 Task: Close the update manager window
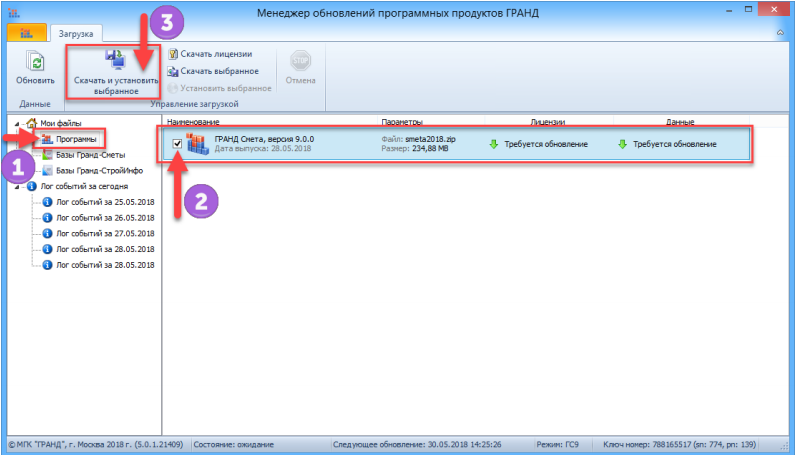[774, 10]
